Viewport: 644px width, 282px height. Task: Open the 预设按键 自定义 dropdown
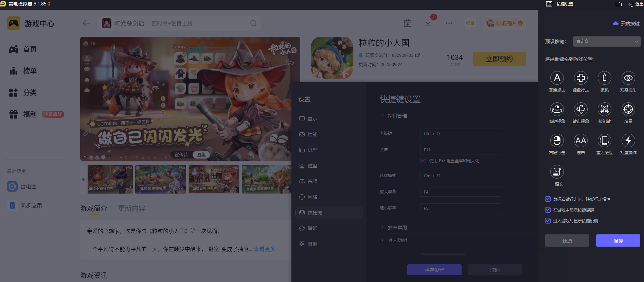[x=607, y=42]
